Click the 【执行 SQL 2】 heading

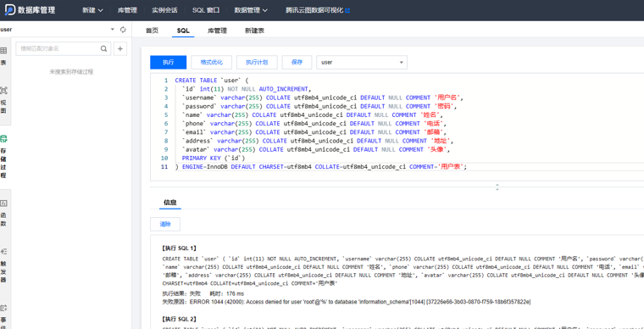point(180,319)
